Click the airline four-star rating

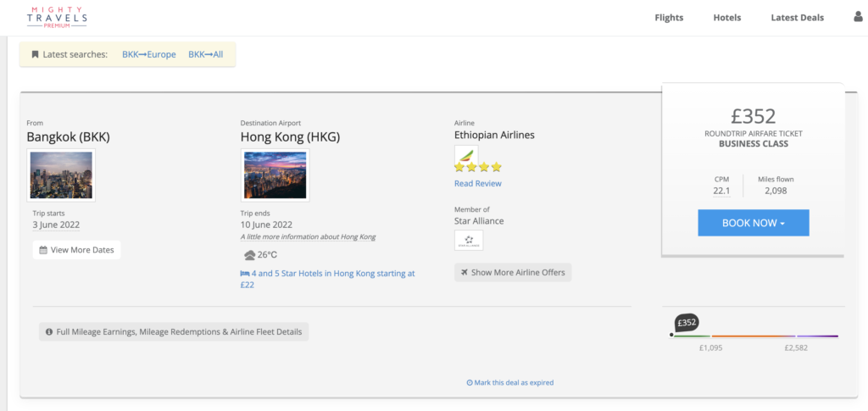click(478, 167)
